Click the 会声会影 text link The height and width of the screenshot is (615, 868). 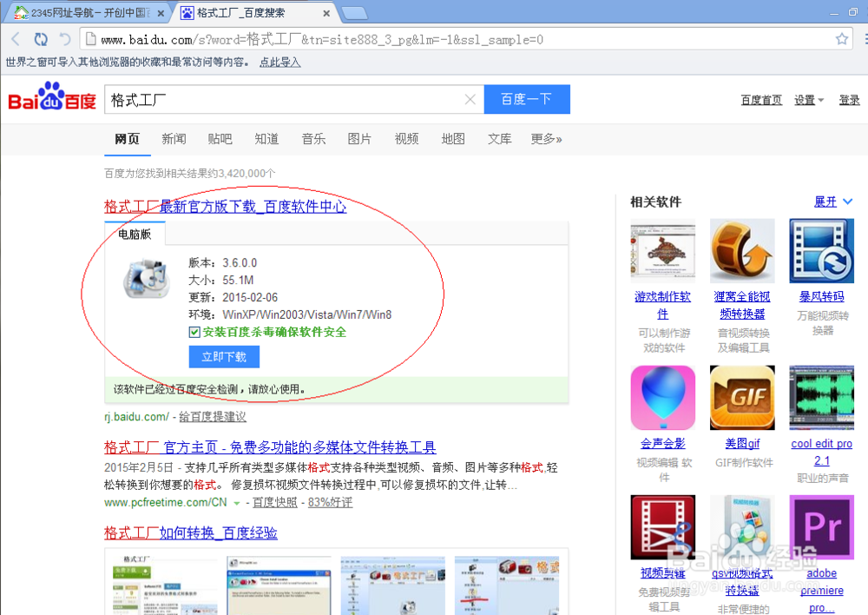(x=662, y=443)
